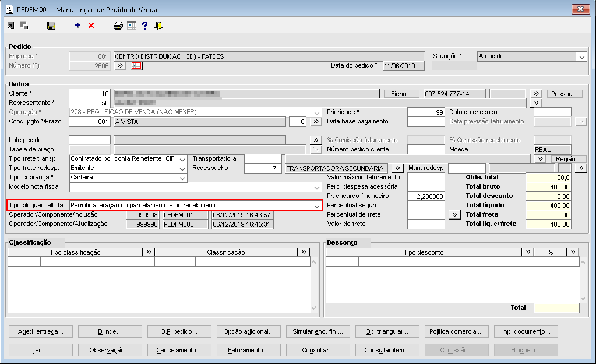596x364 pixels.
Task: Open Aged. entrega... dialog
Action: coord(41,331)
